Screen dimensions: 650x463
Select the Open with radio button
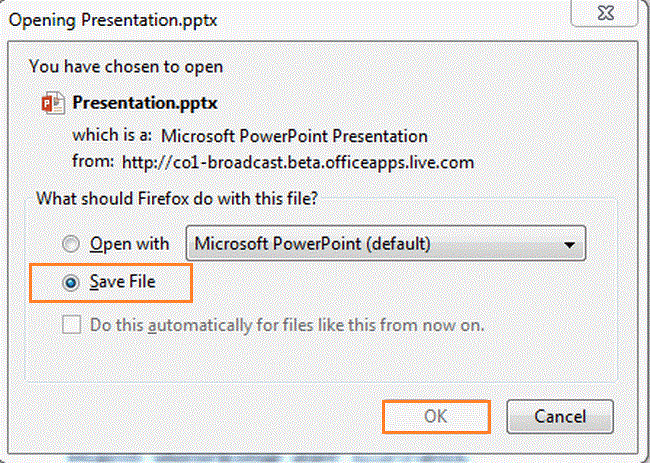pos(70,243)
